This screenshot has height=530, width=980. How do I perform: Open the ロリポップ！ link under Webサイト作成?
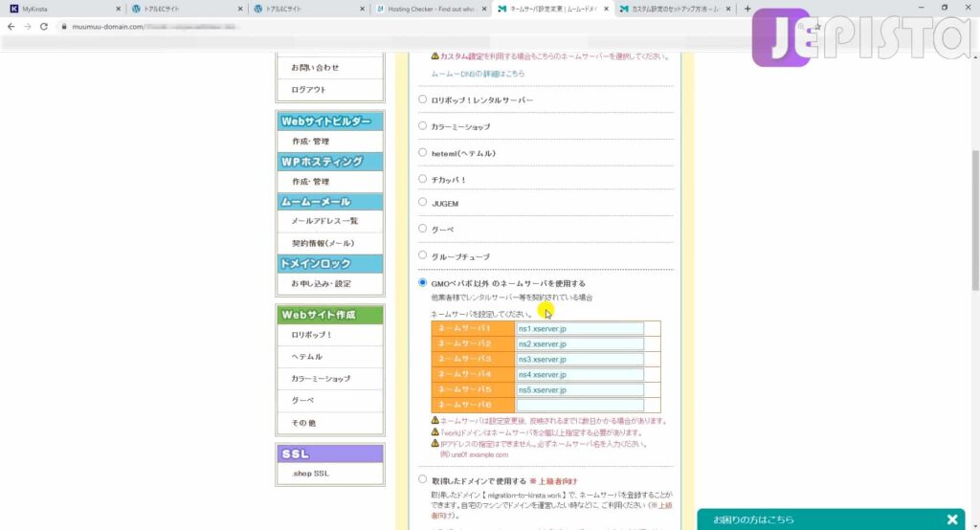(312, 335)
